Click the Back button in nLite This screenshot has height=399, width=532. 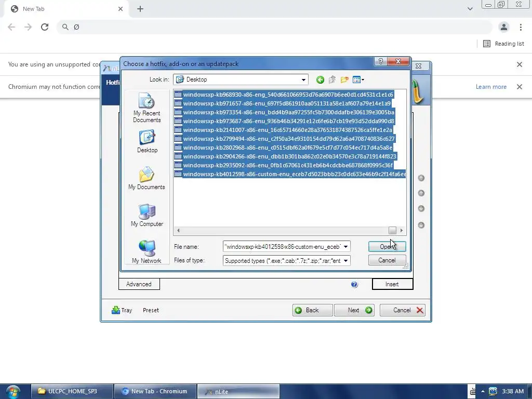(x=312, y=310)
